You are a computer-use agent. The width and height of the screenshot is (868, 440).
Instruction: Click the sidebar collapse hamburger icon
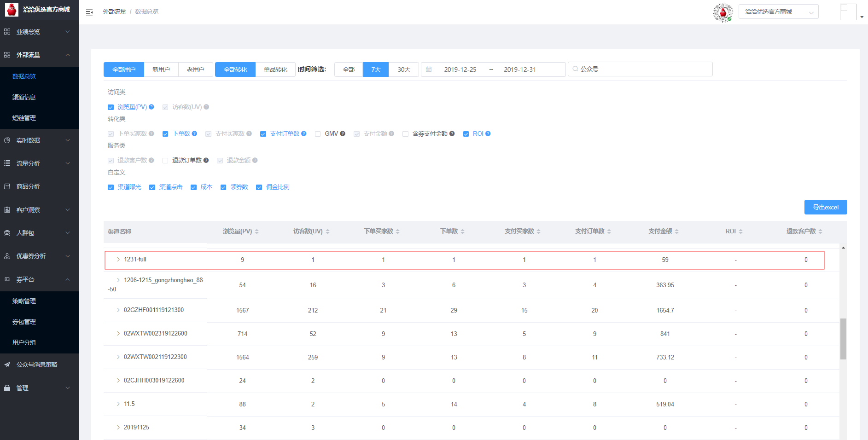coord(89,12)
